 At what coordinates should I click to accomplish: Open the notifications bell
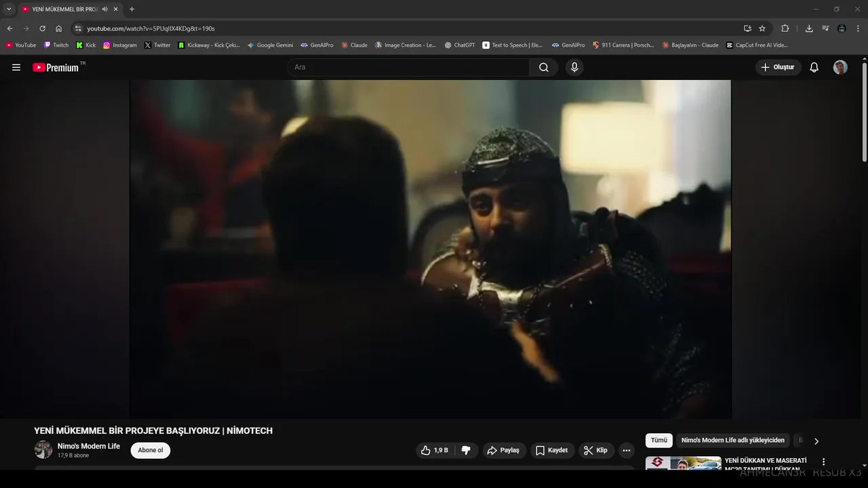[x=814, y=67]
